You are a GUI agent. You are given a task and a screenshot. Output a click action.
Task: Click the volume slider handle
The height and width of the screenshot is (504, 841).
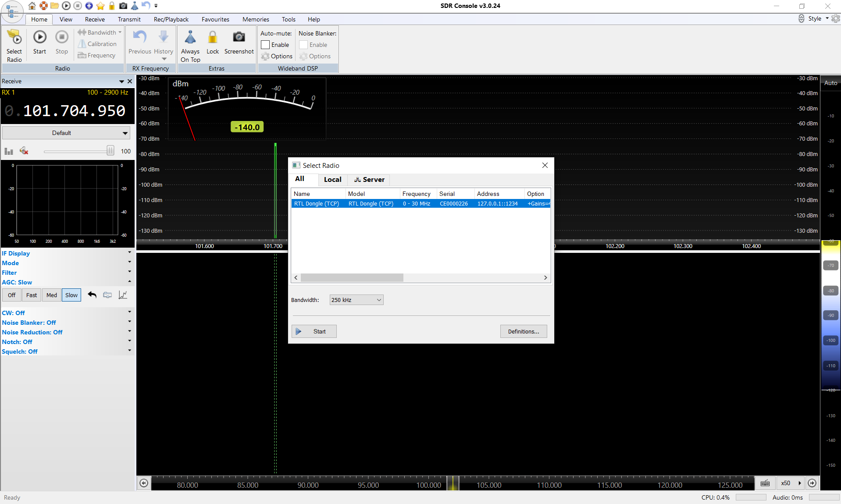coord(110,151)
